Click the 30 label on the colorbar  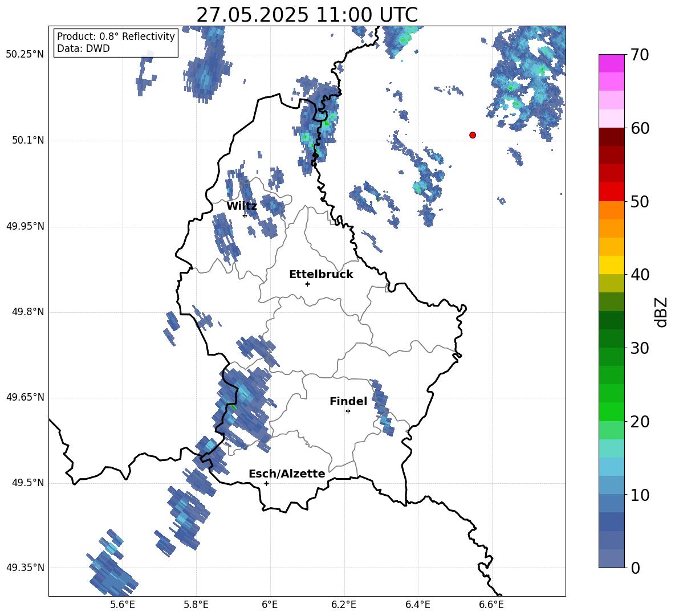[x=640, y=348]
